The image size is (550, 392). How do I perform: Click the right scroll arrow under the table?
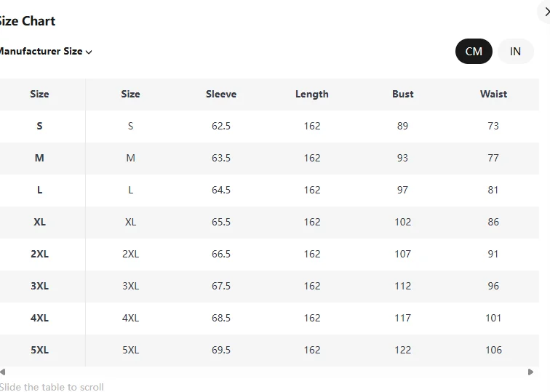[530, 372]
